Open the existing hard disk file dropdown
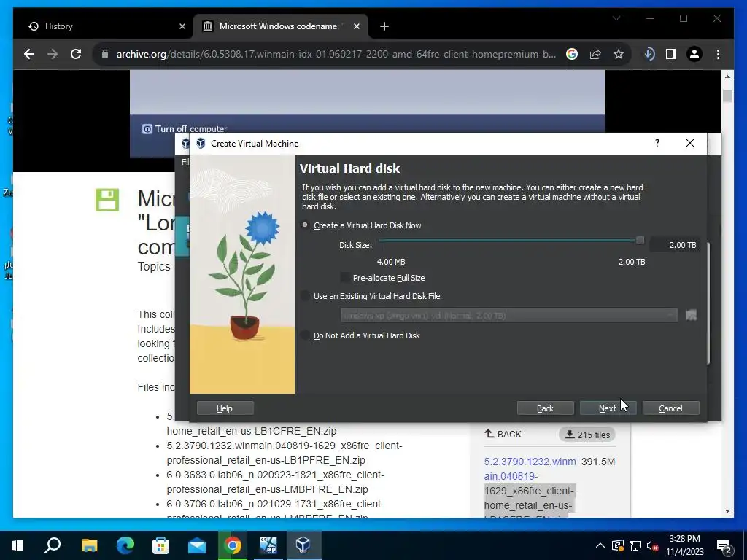The width and height of the screenshot is (747, 560). (508, 315)
